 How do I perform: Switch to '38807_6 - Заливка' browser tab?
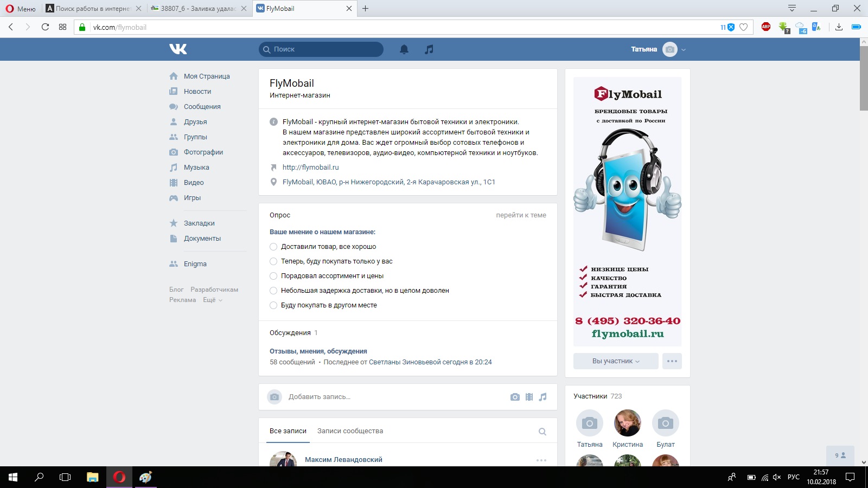(x=199, y=9)
